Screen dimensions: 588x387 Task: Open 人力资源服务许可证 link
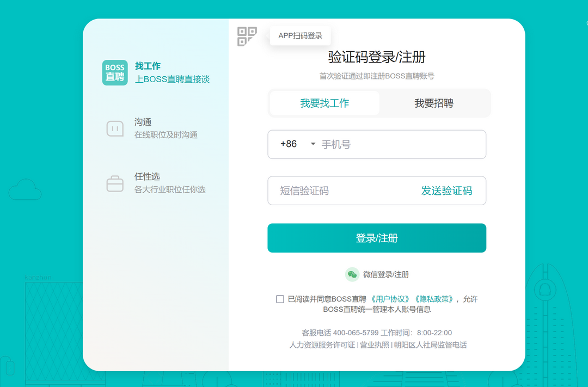tap(322, 345)
